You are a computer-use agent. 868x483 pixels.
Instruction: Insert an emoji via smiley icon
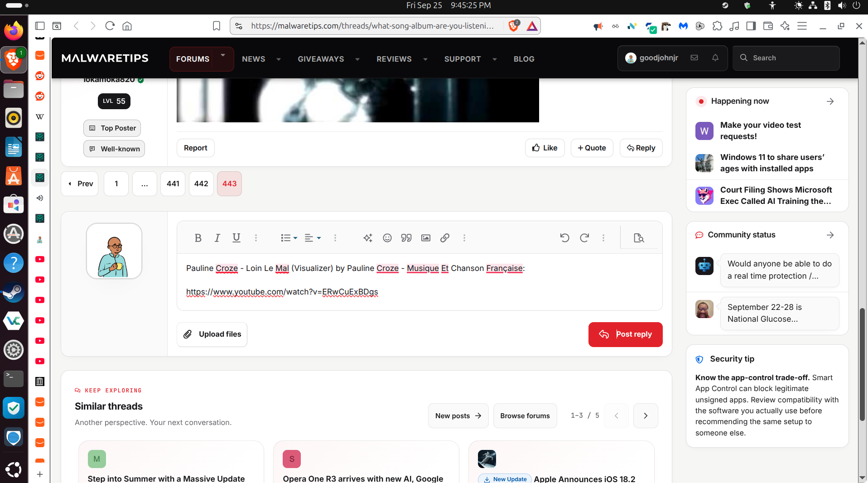(x=387, y=238)
